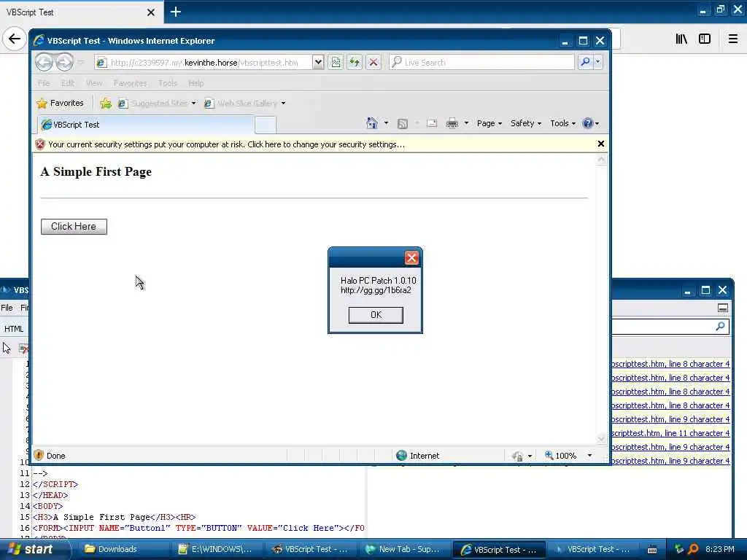This screenshot has height=560, width=747.
Task: Click the RSS feeds icon
Action: (403, 124)
